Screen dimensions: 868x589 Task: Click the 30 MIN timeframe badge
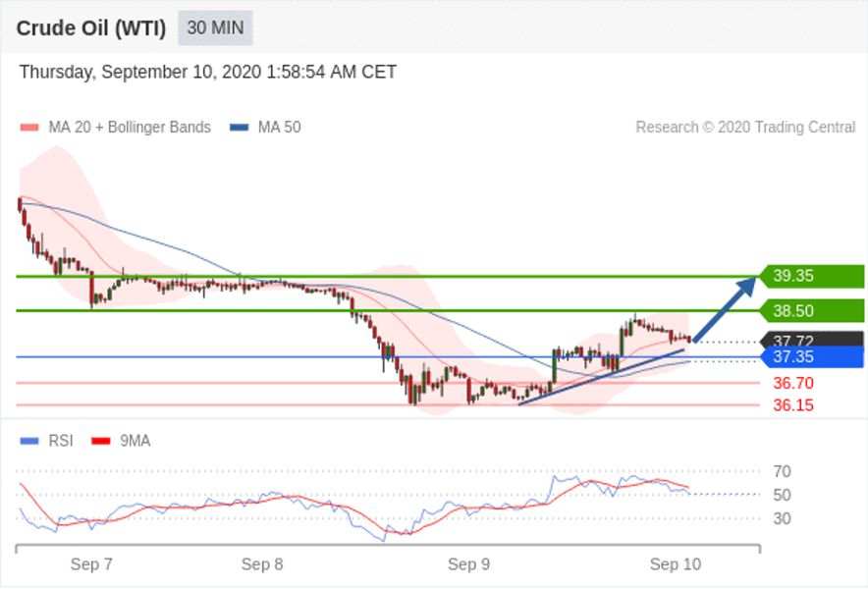tap(215, 27)
